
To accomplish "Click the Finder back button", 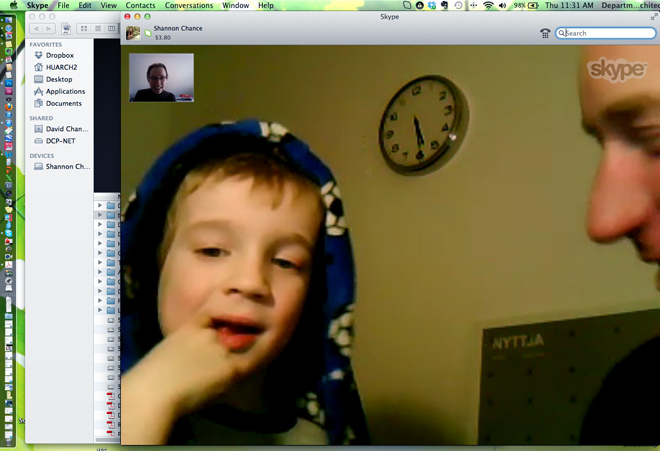I will pos(37,29).
